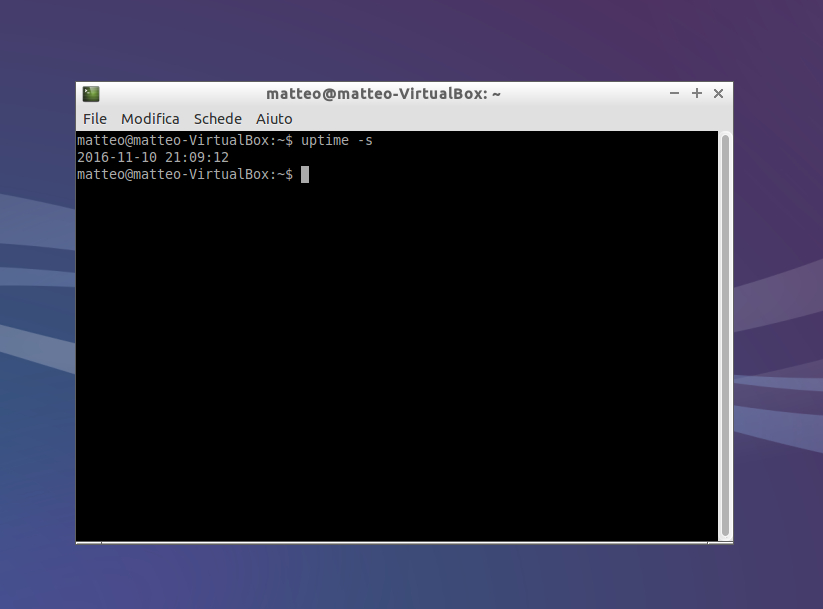
Task: Open the Aiuto menu
Action: (x=274, y=119)
